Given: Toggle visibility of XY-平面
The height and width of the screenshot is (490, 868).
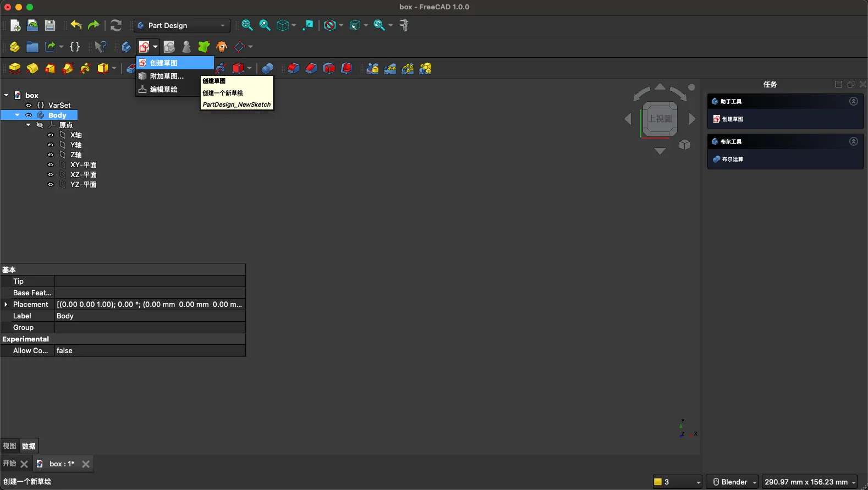Looking at the screenshot, I should coord(51,164).
